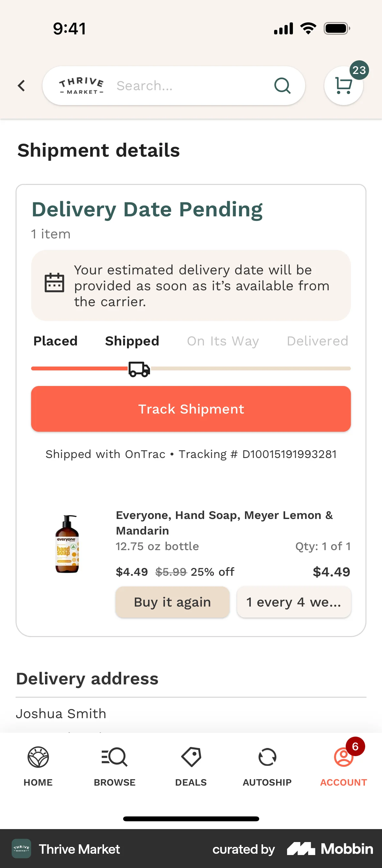Tap the back arrow icon
The image size is (382, 868).
(x=21, y=86)
